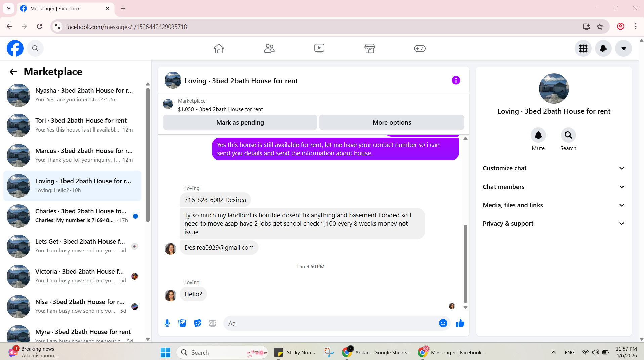Choose a sticker with the sticker icon
This screenshot has height=360, width=644.
pos(198,323)
